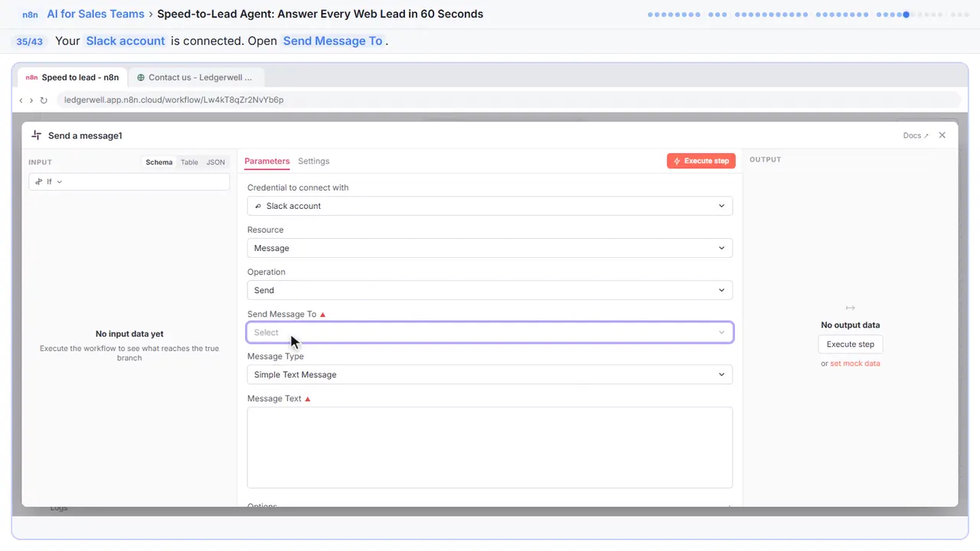This screenshot has width=980, height=551.
Task: Open the Operation dropdown showing Send
Action: (490, 290)
